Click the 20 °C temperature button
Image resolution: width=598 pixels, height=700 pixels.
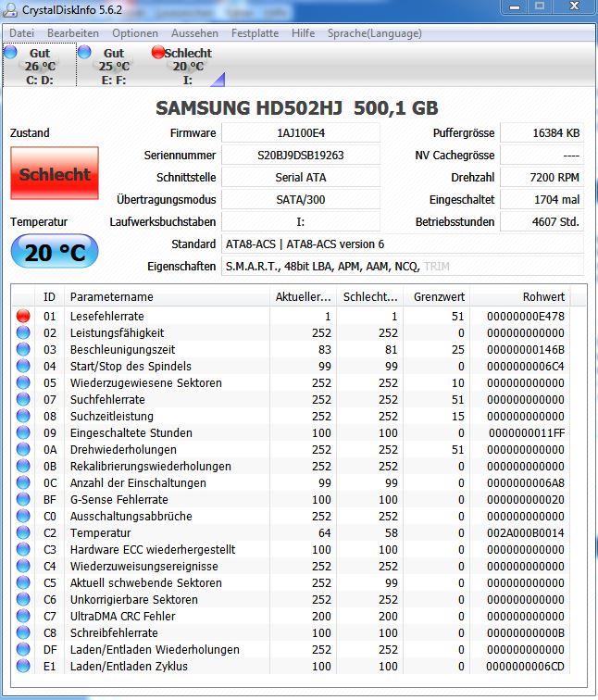(55, 251)
